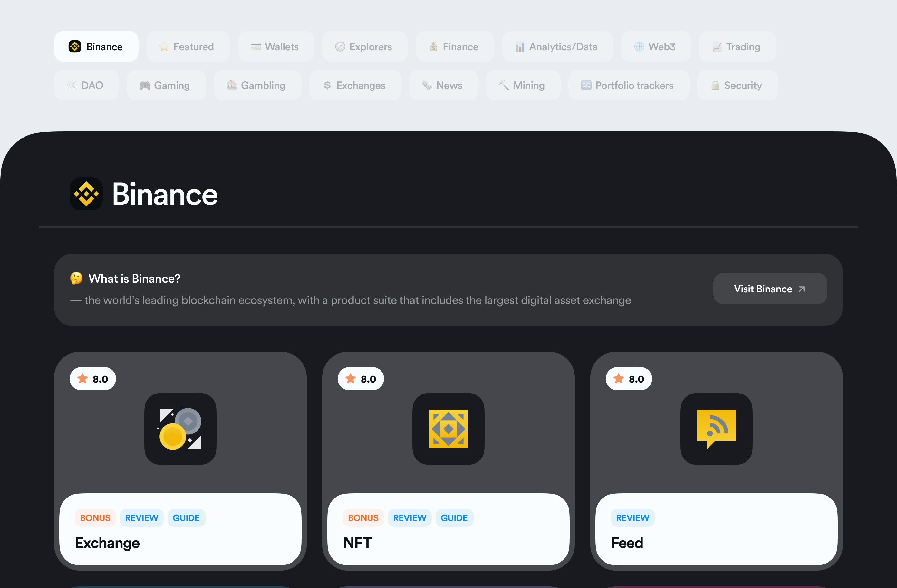The width and height of the screenshot is (897, 588).
Task: Click the 8.0 star rating on Exchange card
Action: coord(93,379)
